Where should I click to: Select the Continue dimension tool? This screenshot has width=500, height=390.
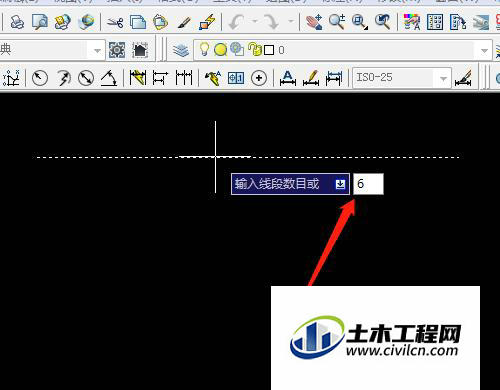(x=184, y=78)
